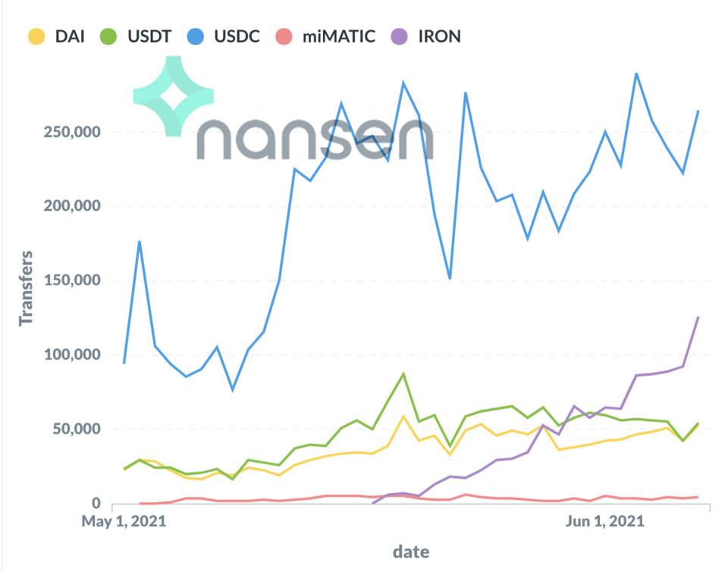The image size is (728, 572).
Task: Toggle the USDC series legend label
Action: tap(236, 36)
